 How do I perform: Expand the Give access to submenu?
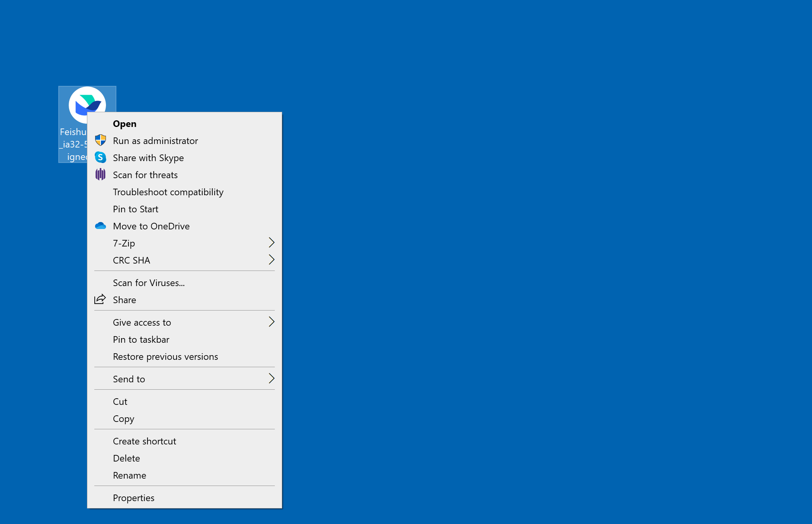271,322
